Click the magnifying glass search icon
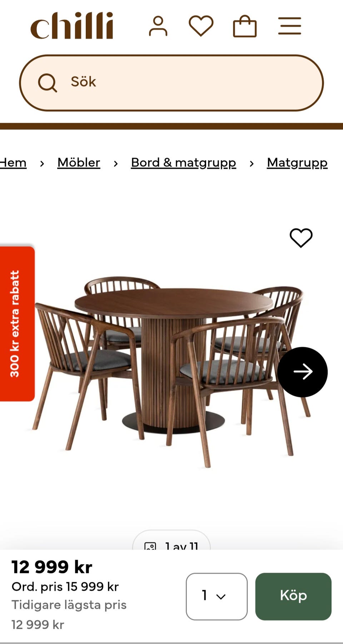Image resolution: width=343 pixels, height=644 pixels. point(48,83)
